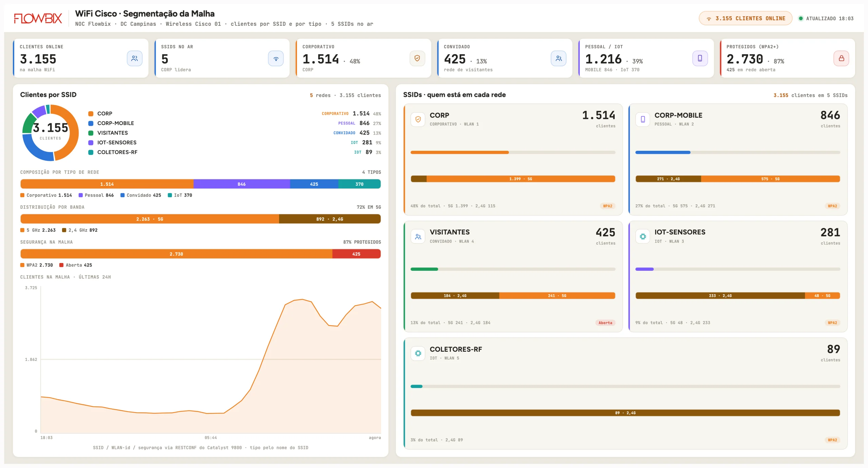Click the WPA2 badge in CORP card
Screen dimensions: 868x468
click(x=608, y=206)
